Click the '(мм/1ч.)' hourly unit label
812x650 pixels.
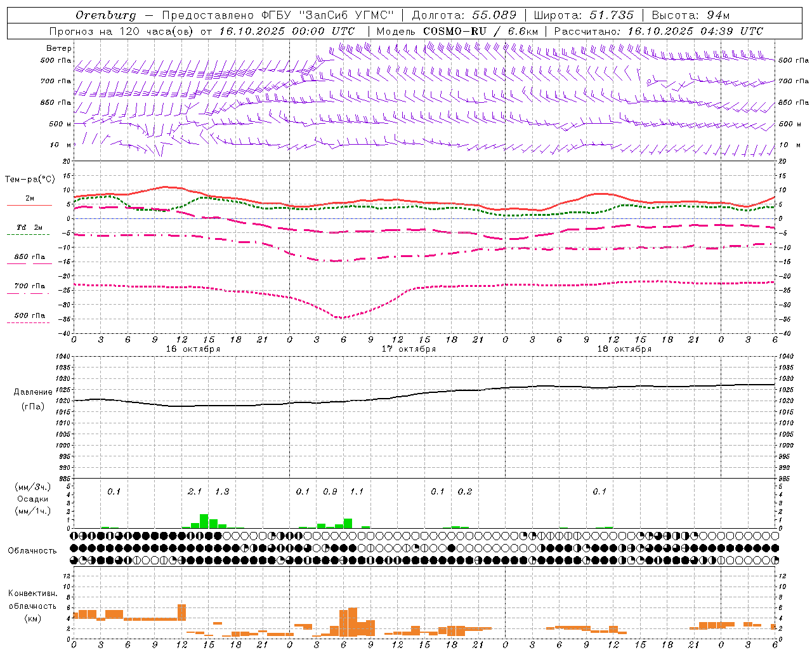pyautogui.click(x=33, y=510)
